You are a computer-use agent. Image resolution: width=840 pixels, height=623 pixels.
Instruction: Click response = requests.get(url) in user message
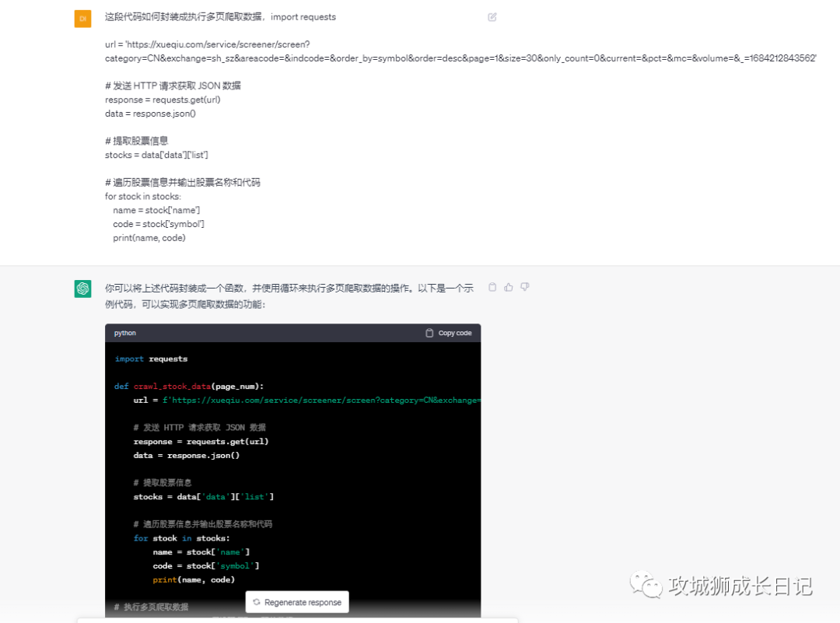pos(157,100)
